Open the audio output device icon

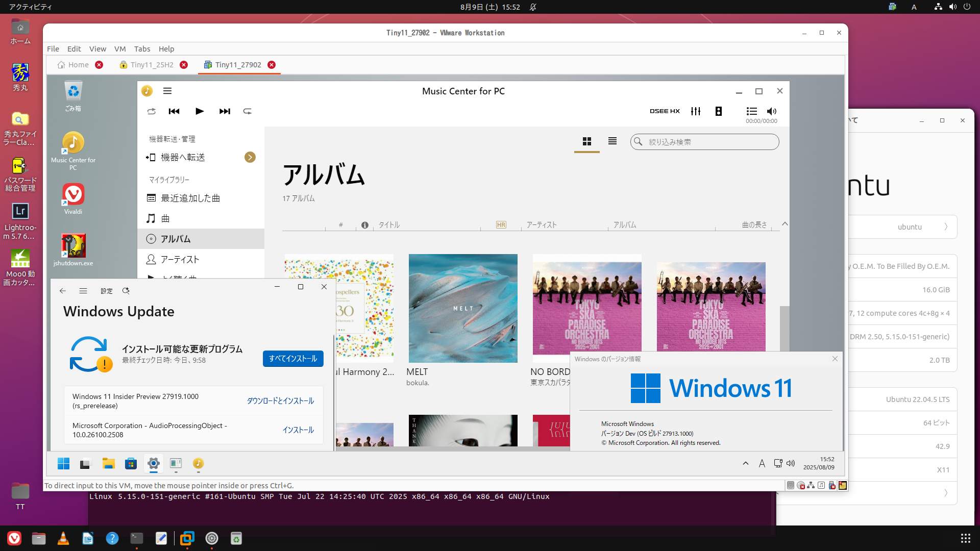click(x=719, y=111)
